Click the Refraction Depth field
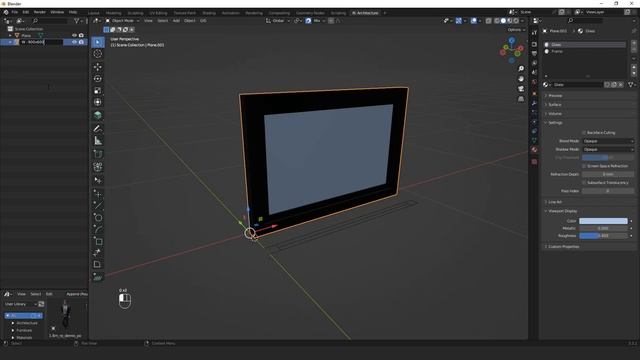The image size is (640, 360). [608, 174]
